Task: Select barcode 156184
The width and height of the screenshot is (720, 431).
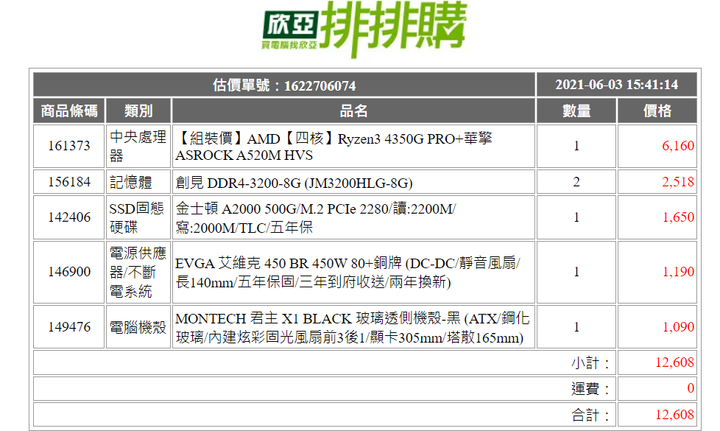Action: pos(69,182)
